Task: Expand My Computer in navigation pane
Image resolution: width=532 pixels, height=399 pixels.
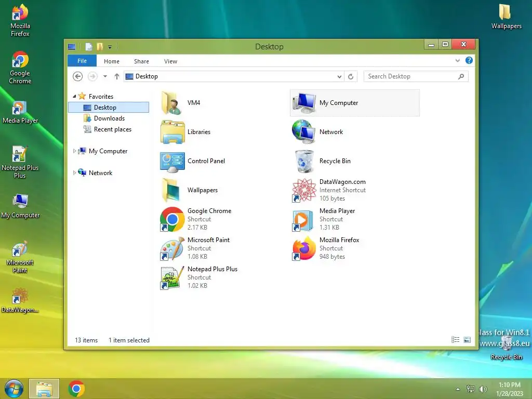Action: tap(74, 151)
